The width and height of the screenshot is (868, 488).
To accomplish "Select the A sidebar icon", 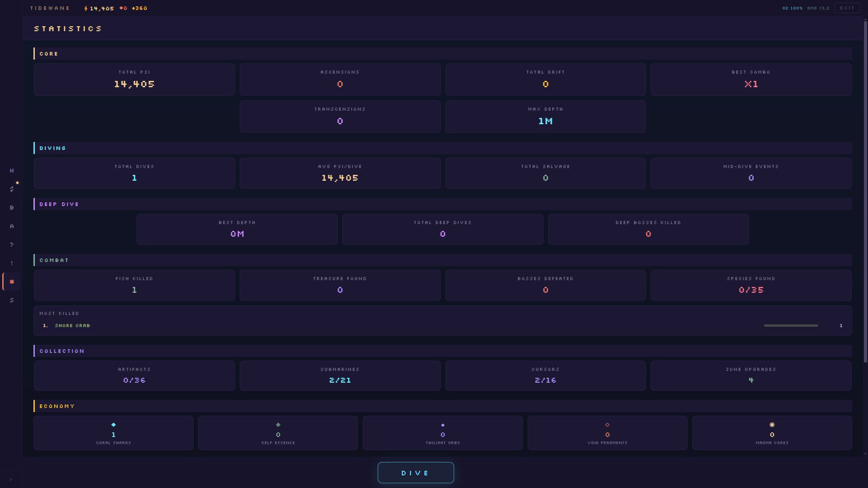I will point(12,226).
